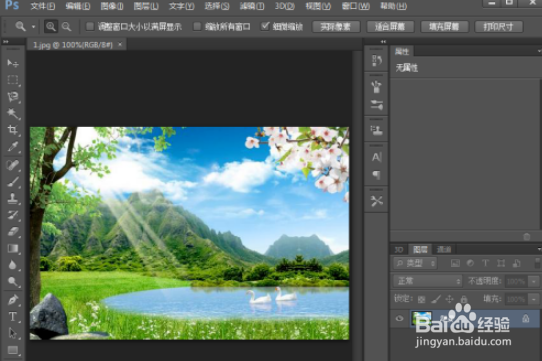Open the 图层(L) menu
This screenshot has height=361, width=542.
click(146, 6)
